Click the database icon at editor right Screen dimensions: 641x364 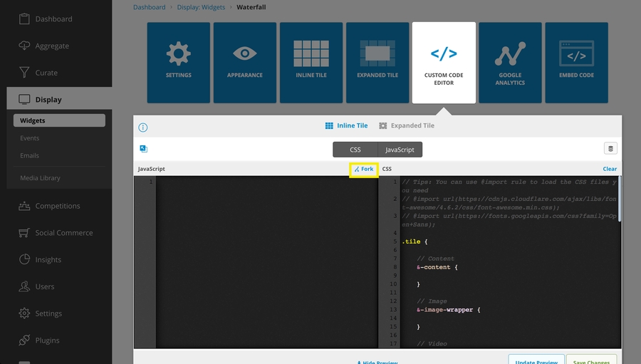click(x=610, y=149)
